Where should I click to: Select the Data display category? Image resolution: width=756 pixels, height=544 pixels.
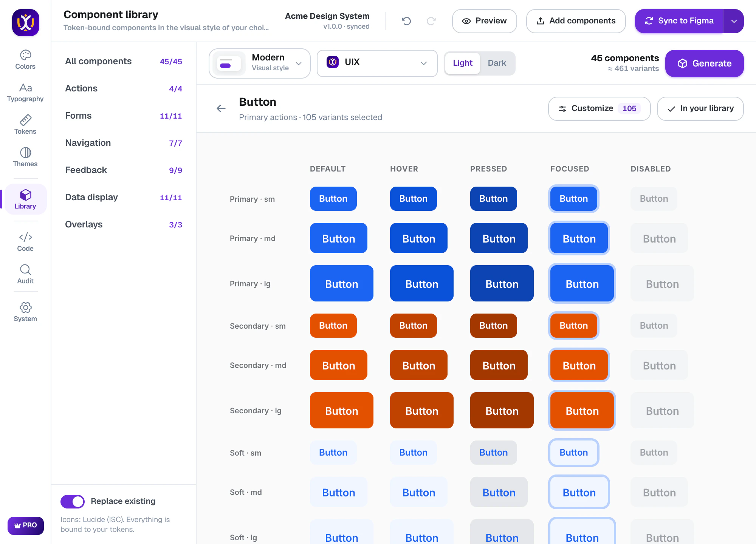point(124,197)
